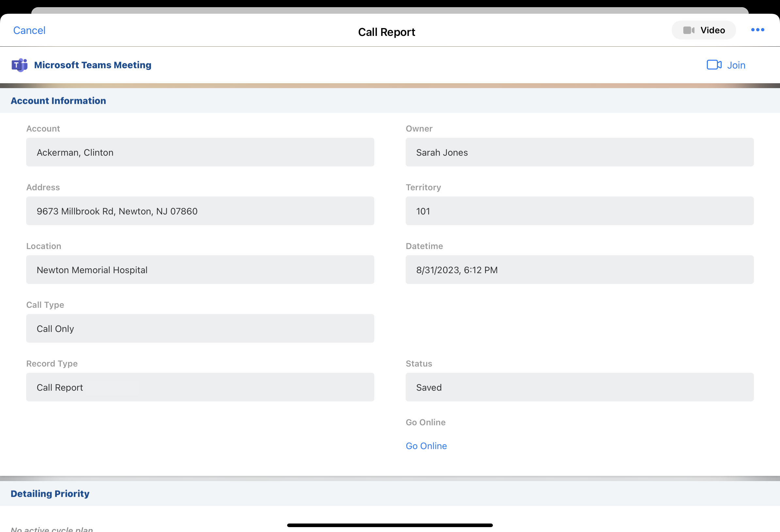Tap the Microsoft Teams logo icon

pyautogui.click(x=20, y=65)
